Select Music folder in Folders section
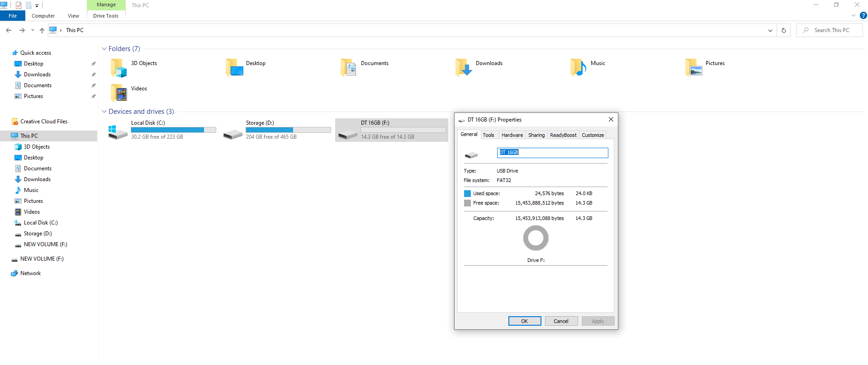The height and width of the screenshot is (365, 868). point(588,67)
